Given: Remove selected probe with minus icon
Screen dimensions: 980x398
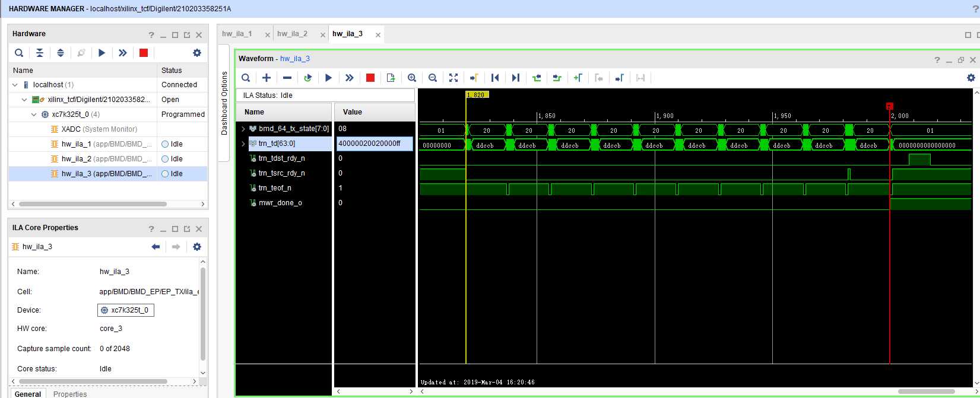Looking at the screenshot, I should point(287,78).
